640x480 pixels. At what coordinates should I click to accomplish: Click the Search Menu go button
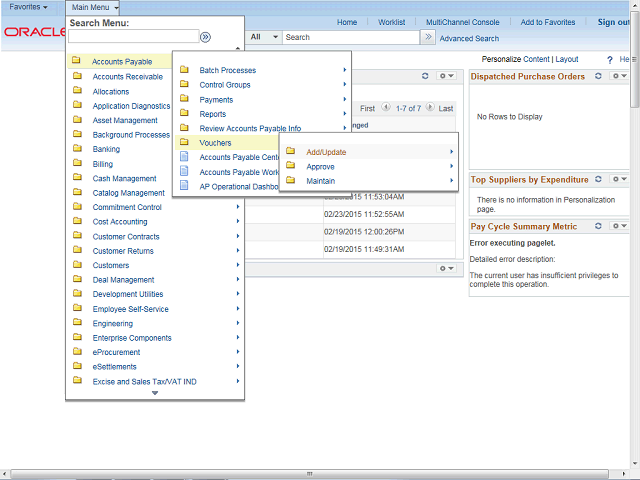pos(205,37)
